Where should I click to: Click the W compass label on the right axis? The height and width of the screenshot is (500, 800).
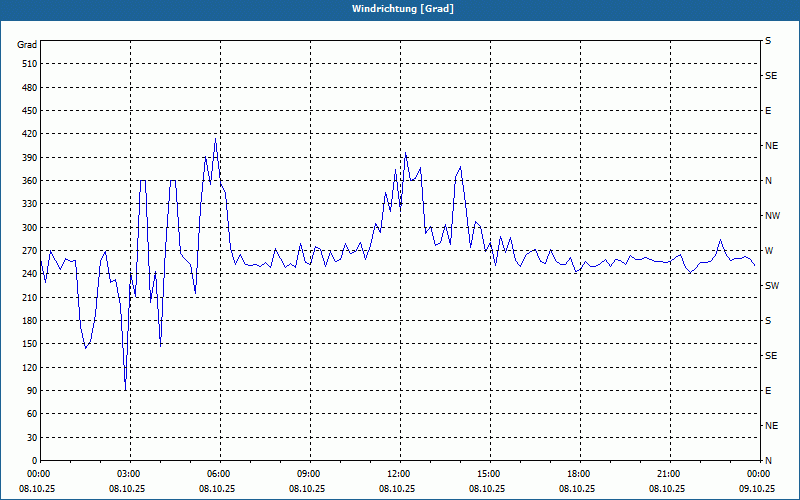click(x=769, y=251)
